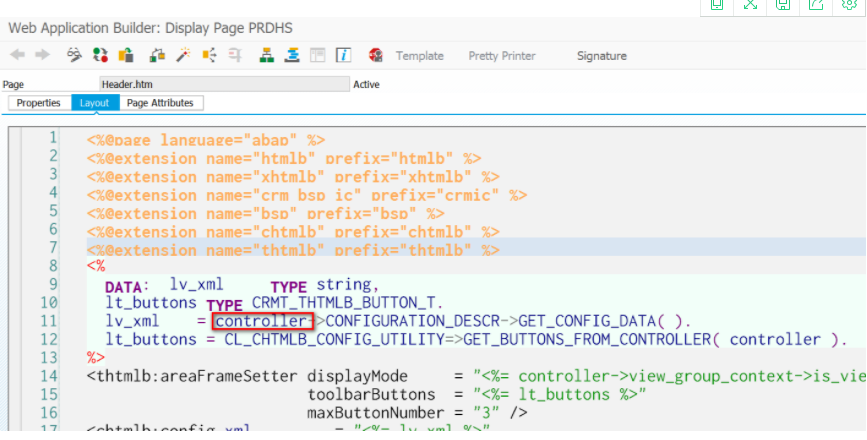
Task: Click line number 12 in the gutter
Action: click(48, 339)
